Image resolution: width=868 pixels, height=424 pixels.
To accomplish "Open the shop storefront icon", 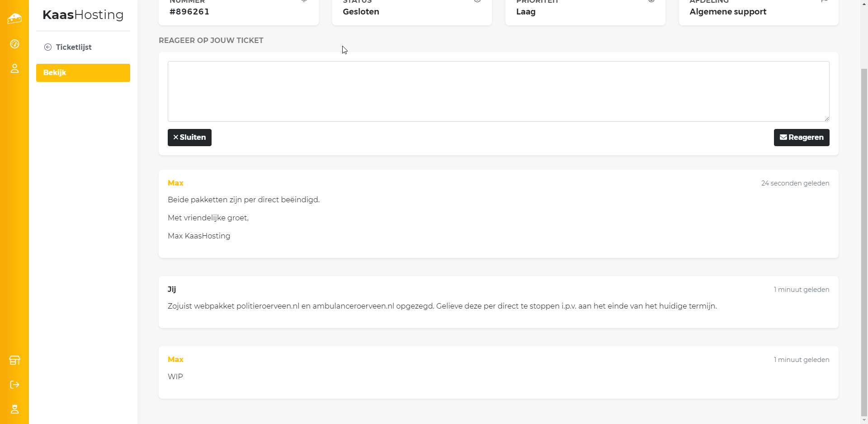I will pyautogui.click(x=14, y=360).
